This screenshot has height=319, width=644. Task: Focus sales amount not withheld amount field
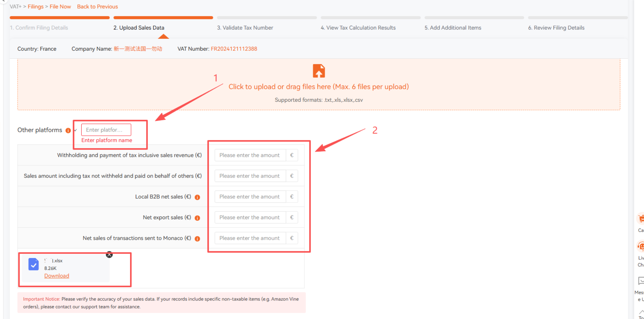click(250, 176)
